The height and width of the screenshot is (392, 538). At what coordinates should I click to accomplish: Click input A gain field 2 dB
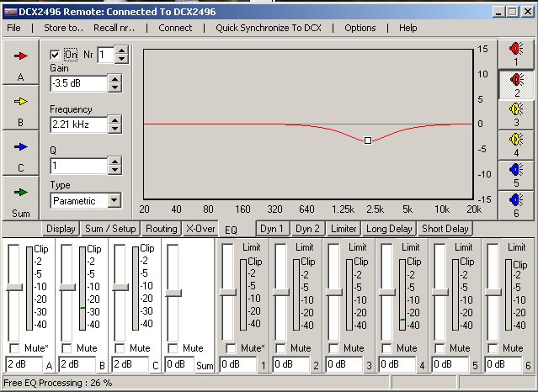pyautogui.click(x=24, y=364)
